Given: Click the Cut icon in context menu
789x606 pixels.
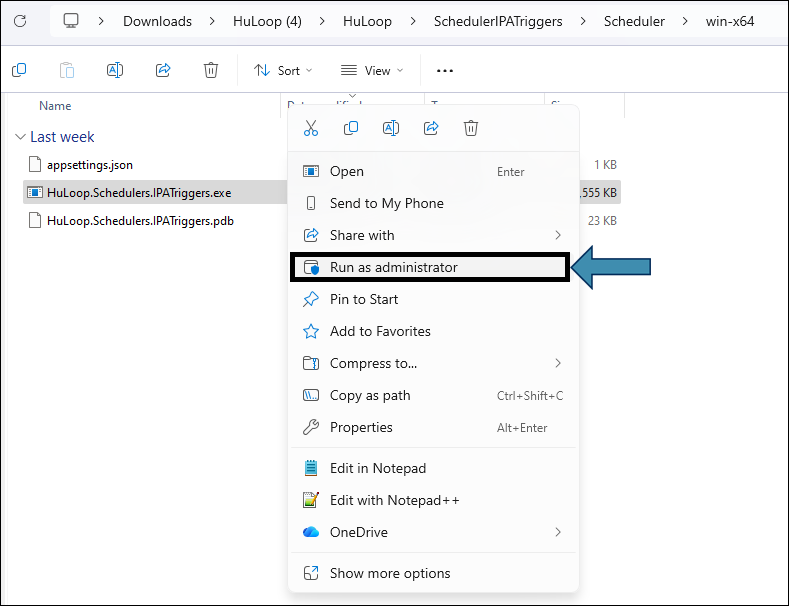Looking at the screenshot, I should click(311, 128).
